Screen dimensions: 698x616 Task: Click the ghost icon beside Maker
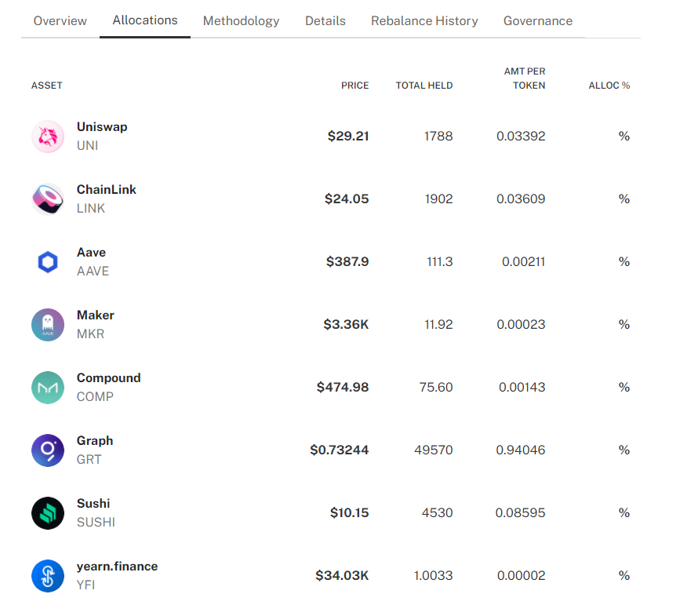click(48, 325)
